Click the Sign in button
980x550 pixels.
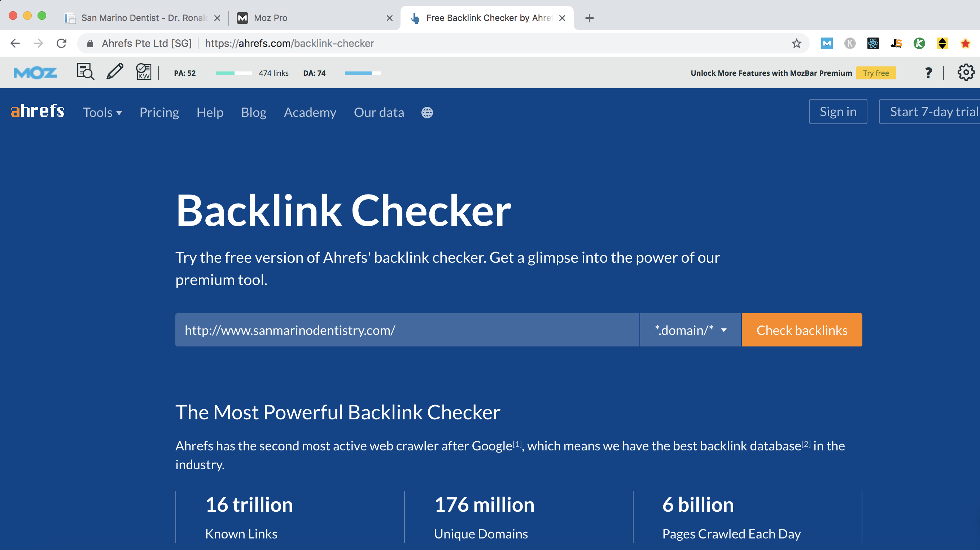point(838,112)
